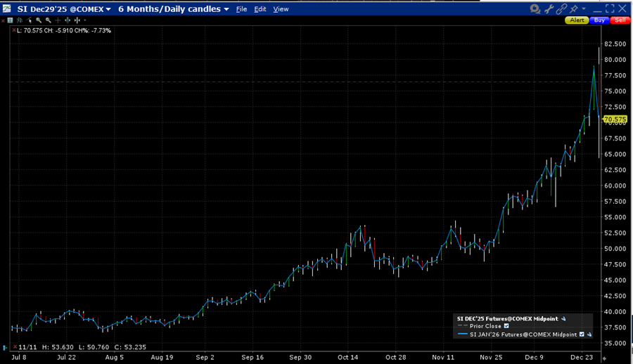633x364 pixels.
Task: Click the first magnifier zoom icon
Action: [39, 20]
